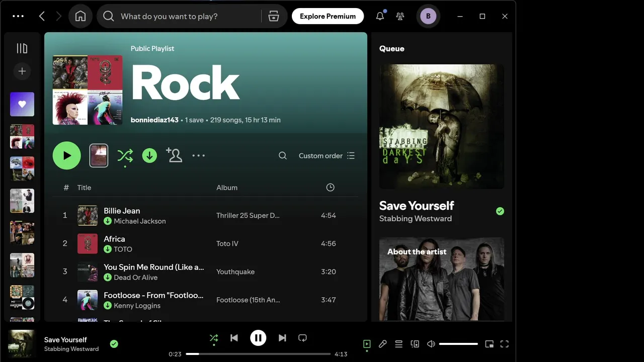Open the Rock playlist cover image
Image resolution: width=644 pixels, height=362 pixels.
tap(88, 90)
